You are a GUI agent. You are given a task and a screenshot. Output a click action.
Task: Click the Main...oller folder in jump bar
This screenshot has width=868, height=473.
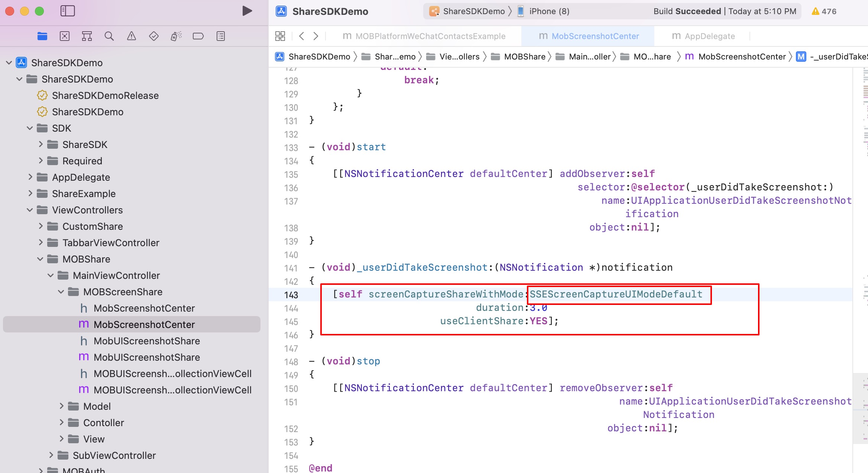coord(583,57)
